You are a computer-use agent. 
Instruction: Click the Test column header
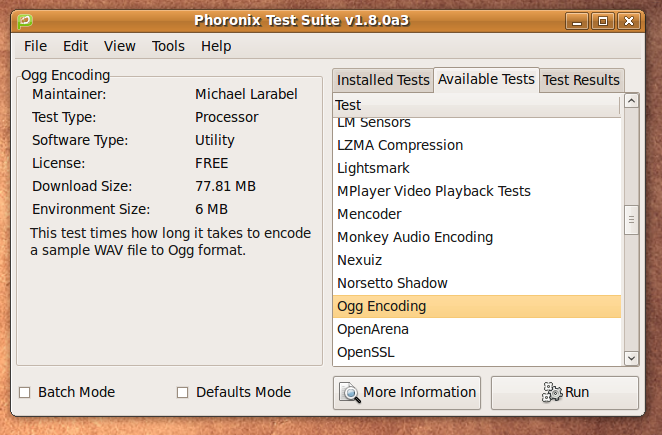tap(477, 105)
